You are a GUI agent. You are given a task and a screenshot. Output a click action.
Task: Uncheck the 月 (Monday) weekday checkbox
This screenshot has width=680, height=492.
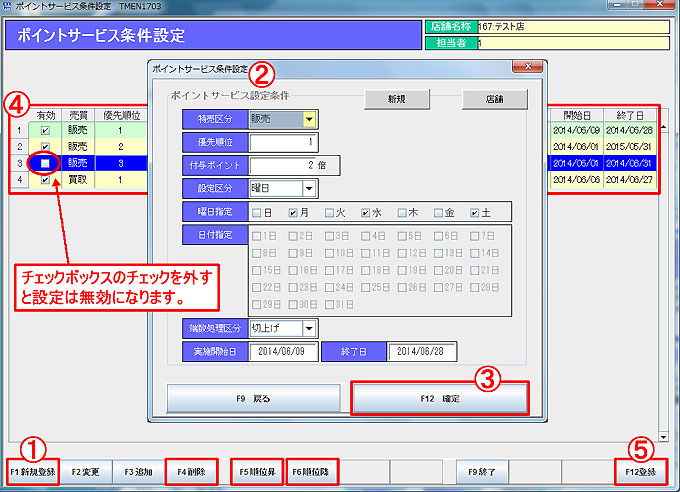pyautogui.click(x=293, y=213)
